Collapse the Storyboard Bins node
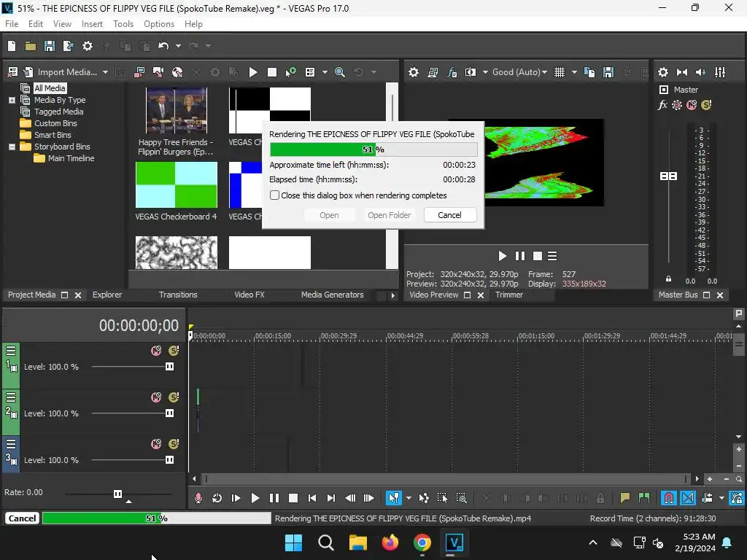747x560 pixels. [x=12, y=147]
